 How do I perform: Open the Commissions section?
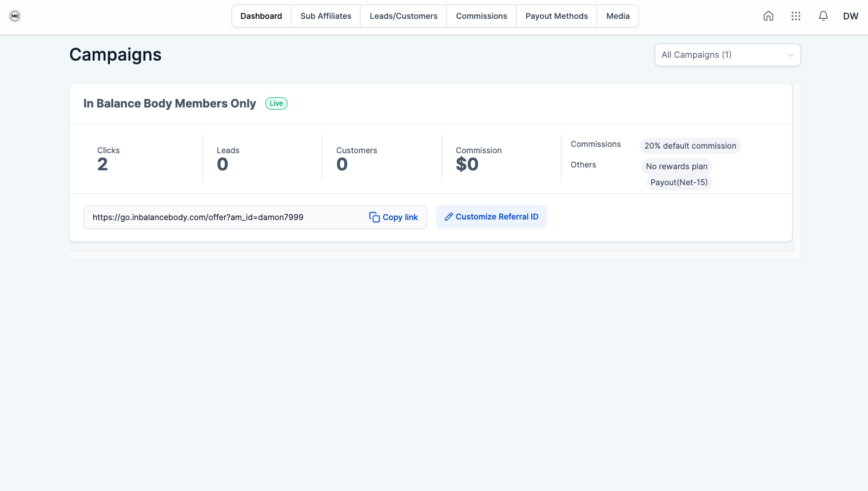(481, 16)
